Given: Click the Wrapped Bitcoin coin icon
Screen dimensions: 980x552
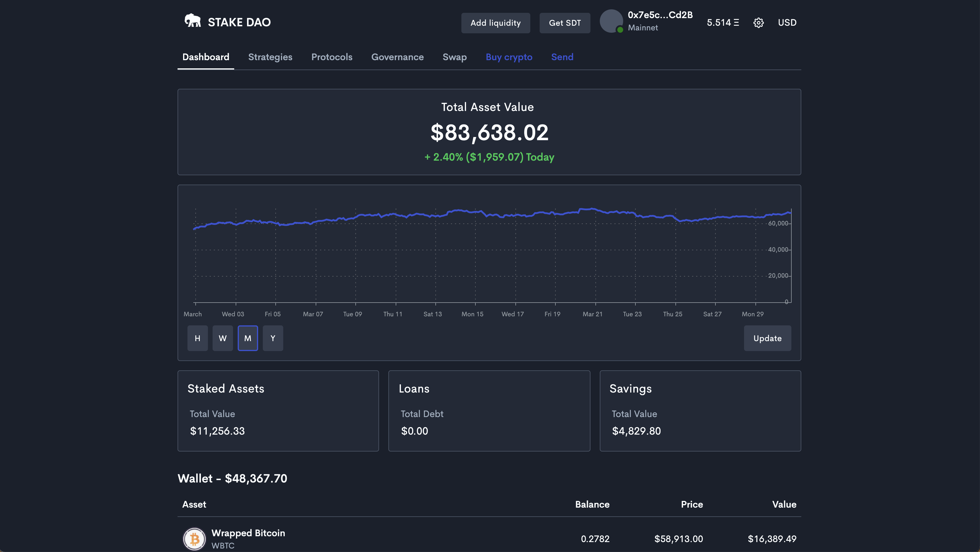Looking at the screenshot, I should (x=194, y=538).
